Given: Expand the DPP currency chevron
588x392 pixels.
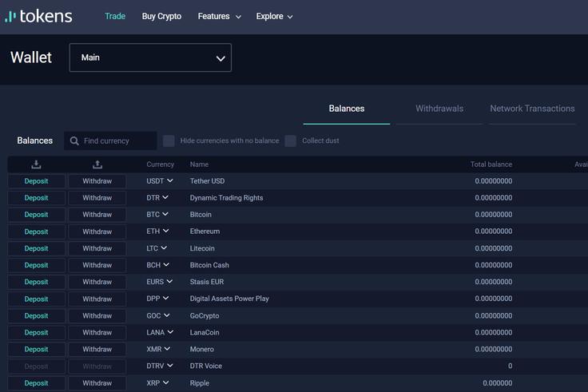Looking at the screenshot, I should (x=165, y=298).
